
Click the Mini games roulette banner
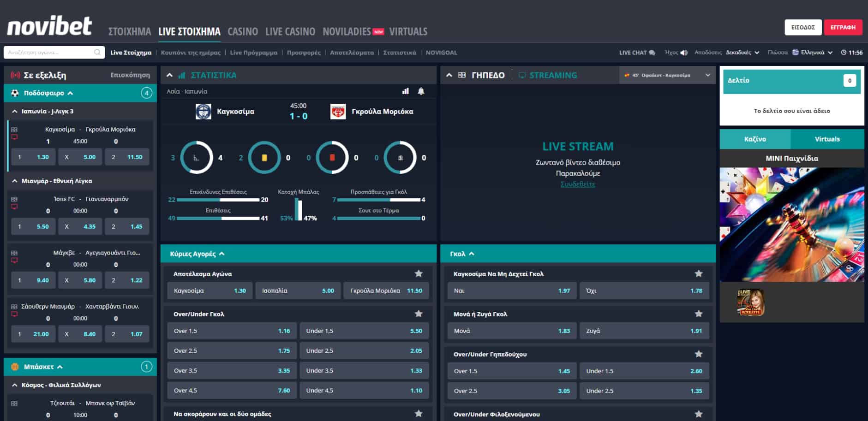[792, 225]
